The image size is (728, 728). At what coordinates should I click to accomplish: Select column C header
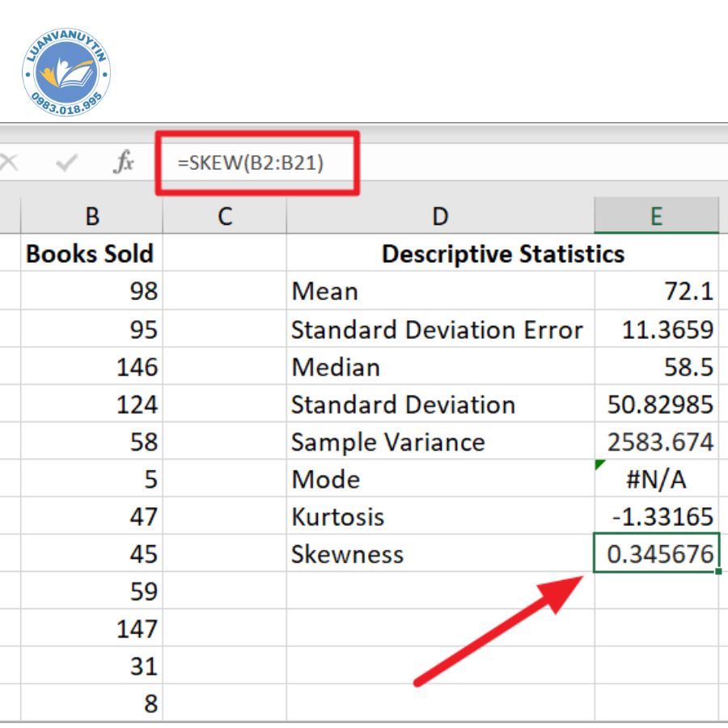(224, 216)
